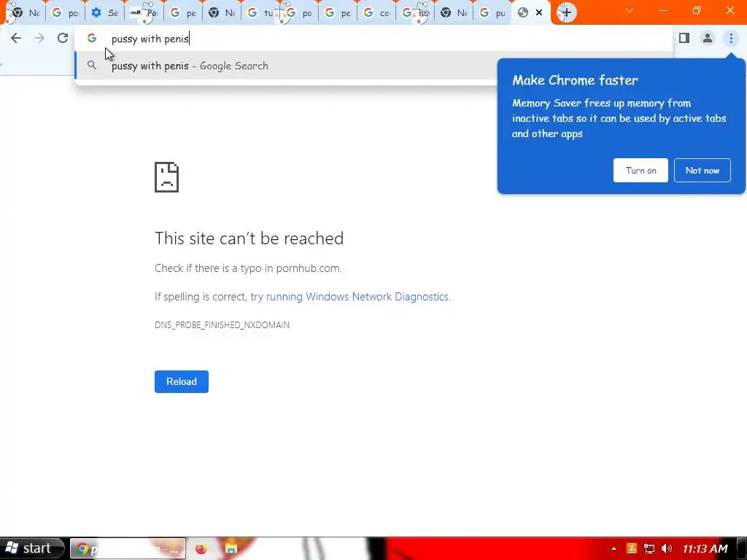747x560 pixels.
Task: Close the active tab with its X
Action: [x=539, y=13]
